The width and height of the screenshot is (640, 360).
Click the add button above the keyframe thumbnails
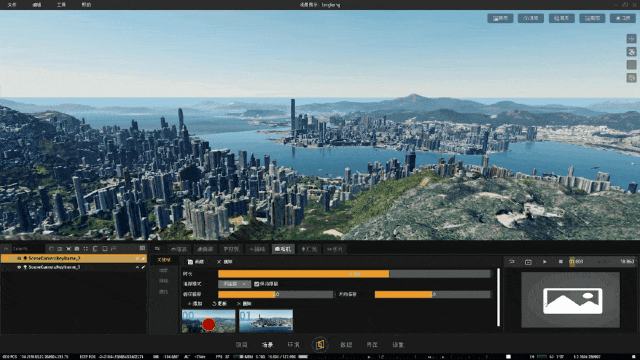pyautogui.click(x=195, y=304)
